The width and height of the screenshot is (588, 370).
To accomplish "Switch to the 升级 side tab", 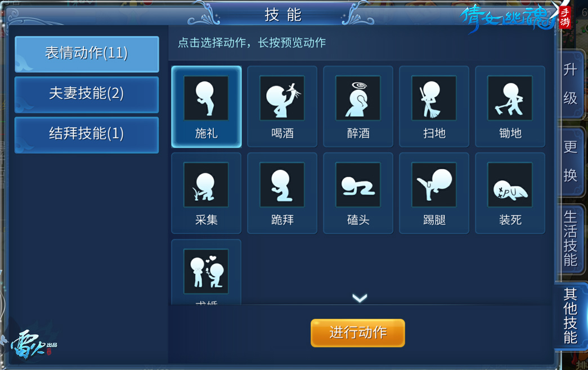I will 571,84.
